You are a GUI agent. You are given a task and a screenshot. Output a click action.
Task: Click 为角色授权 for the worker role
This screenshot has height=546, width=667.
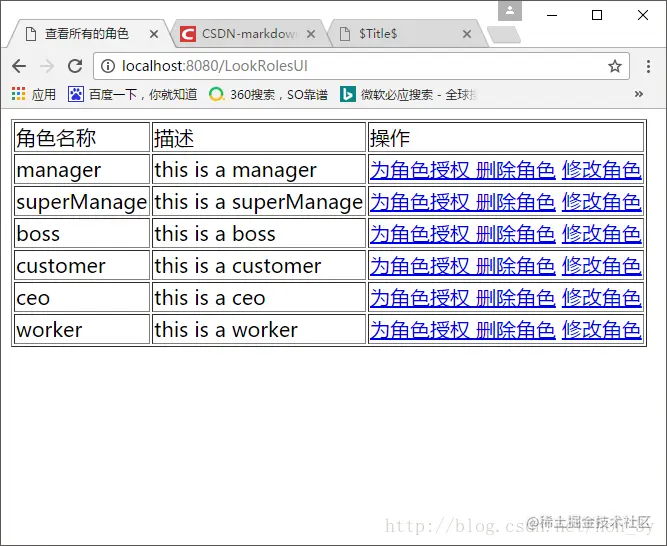[419, 330]
